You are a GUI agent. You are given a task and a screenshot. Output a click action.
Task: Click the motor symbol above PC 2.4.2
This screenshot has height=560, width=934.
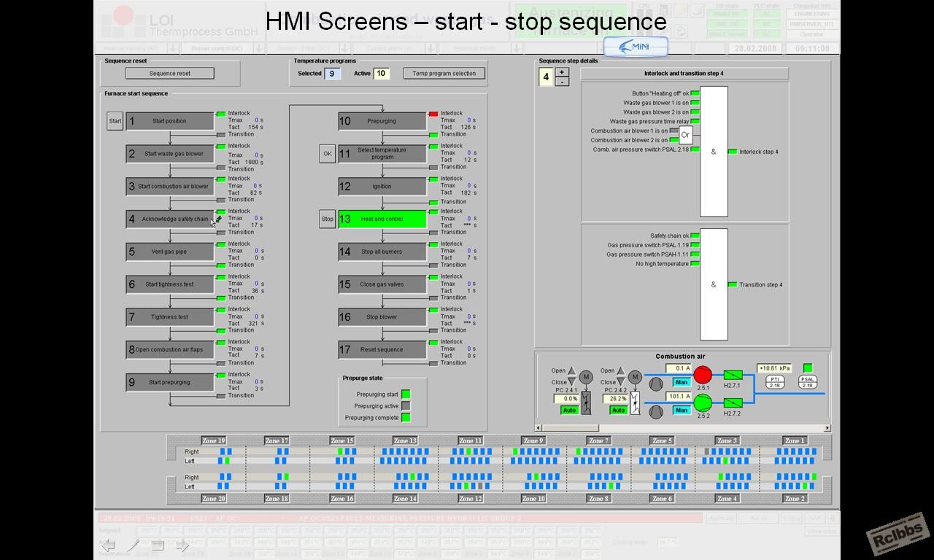635,377
